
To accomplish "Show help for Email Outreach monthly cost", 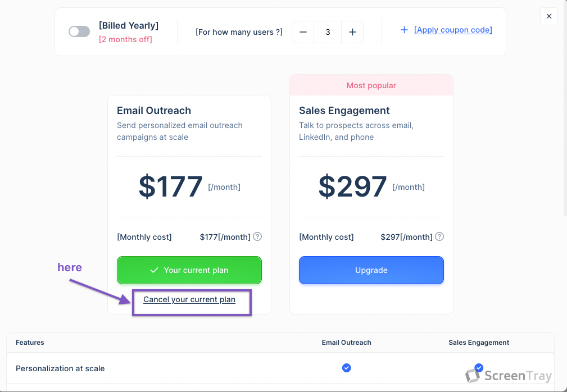I will point(257,236).
